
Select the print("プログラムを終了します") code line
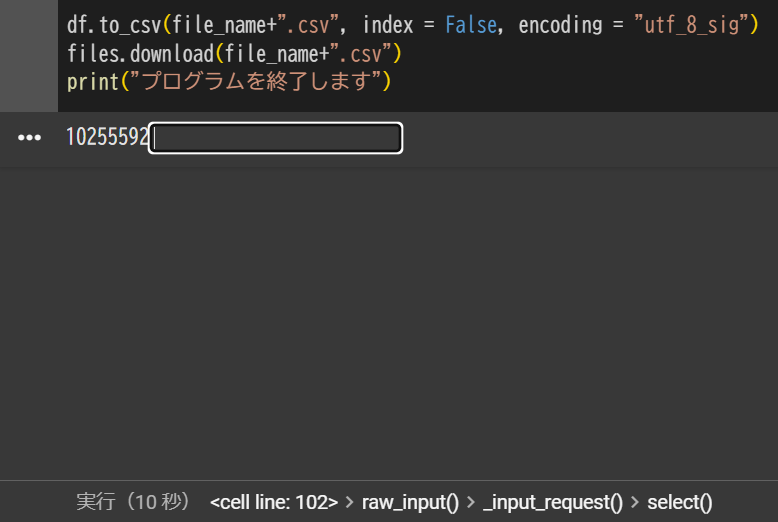(x=229, y=81)
